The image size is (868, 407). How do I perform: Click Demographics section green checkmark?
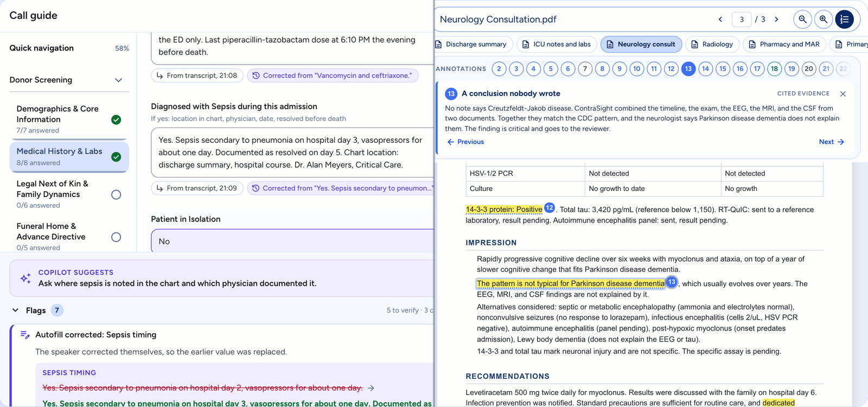coord(116,120)
